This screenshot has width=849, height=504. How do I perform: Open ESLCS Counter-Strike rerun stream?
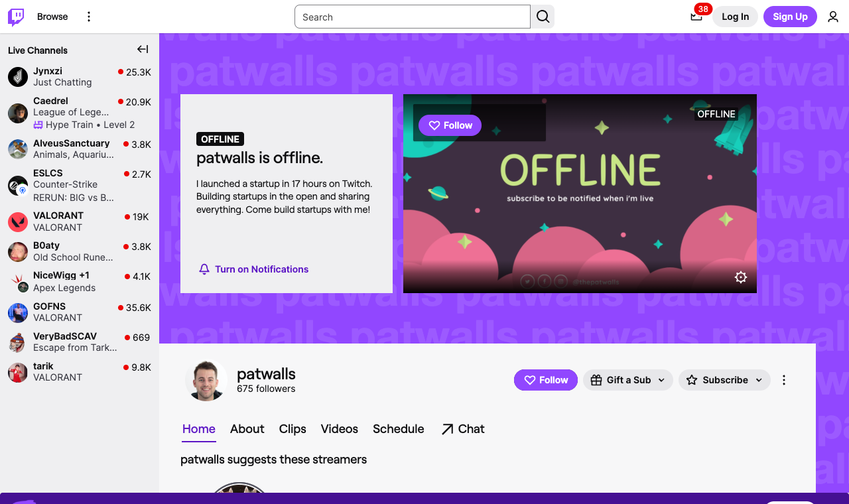80,185
